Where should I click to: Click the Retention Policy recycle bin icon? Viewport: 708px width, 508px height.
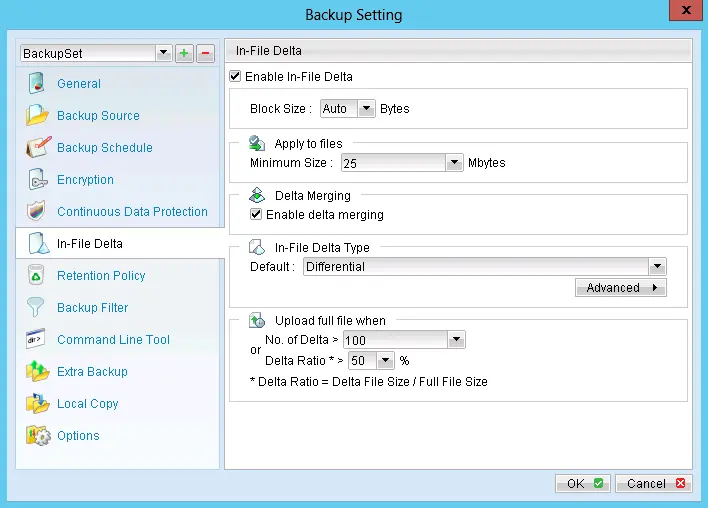click(36, 275)
